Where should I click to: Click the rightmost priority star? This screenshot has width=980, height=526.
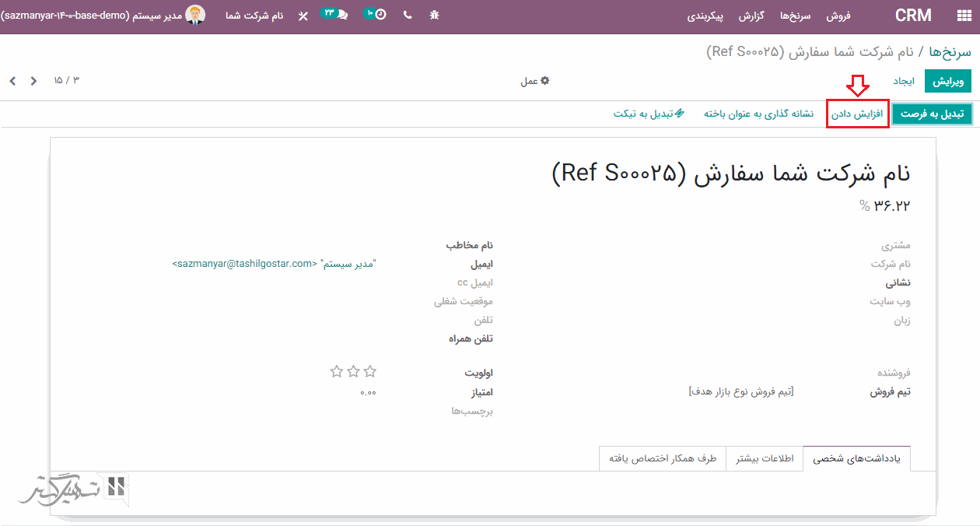coord(370,372)
